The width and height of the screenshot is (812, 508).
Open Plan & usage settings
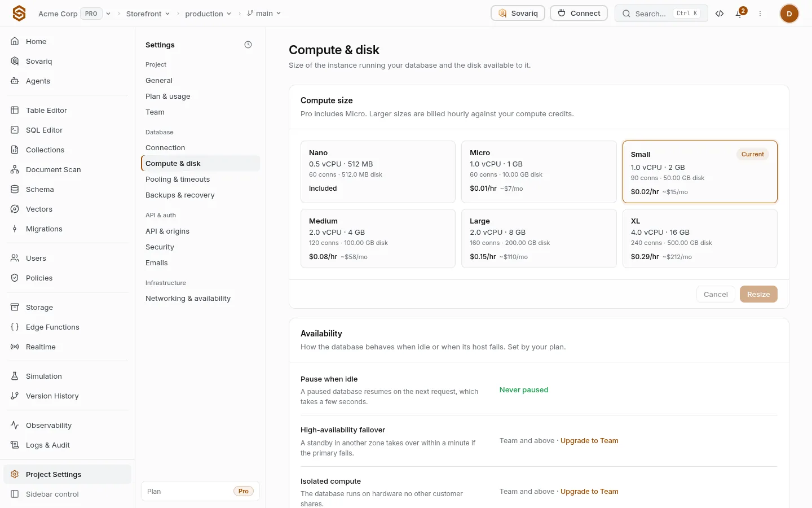200,97
